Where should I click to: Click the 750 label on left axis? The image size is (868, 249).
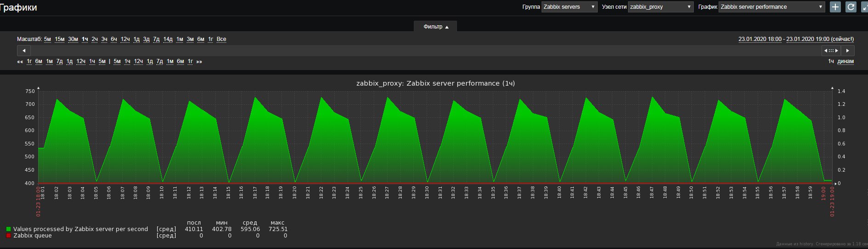[x=30, y=91]
